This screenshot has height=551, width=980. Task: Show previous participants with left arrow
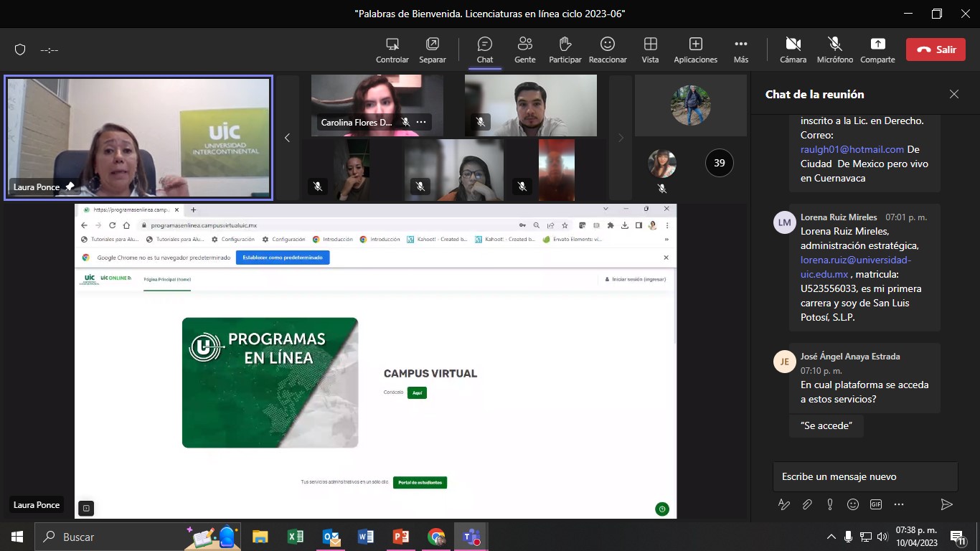[287, 138]
